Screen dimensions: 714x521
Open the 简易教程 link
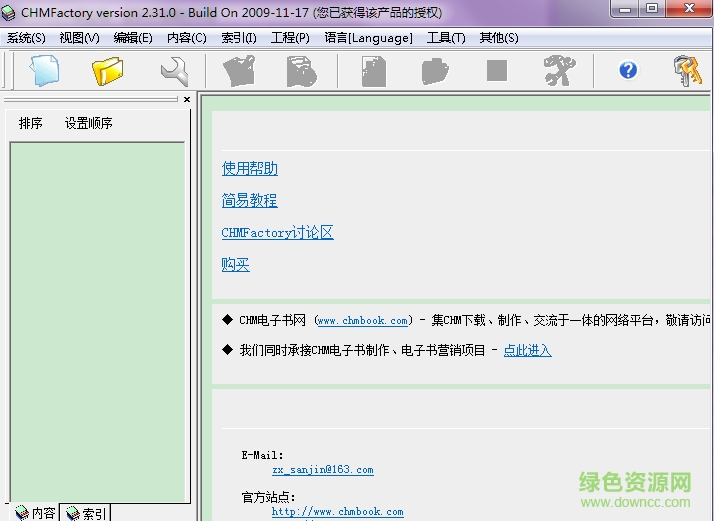250,201
